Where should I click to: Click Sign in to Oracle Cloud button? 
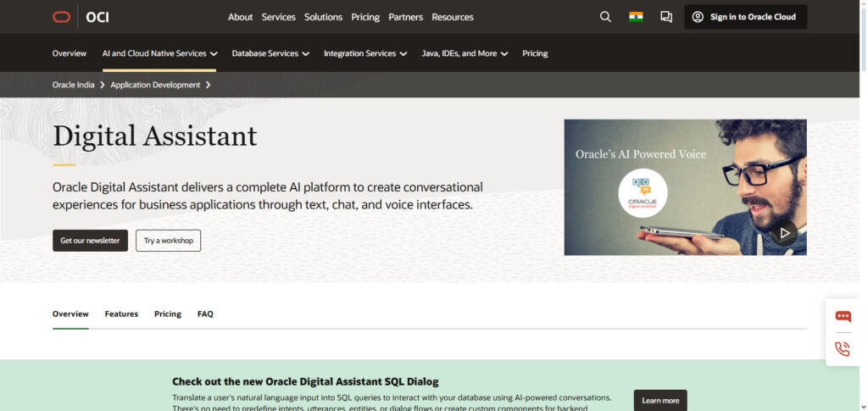[746, 17]
